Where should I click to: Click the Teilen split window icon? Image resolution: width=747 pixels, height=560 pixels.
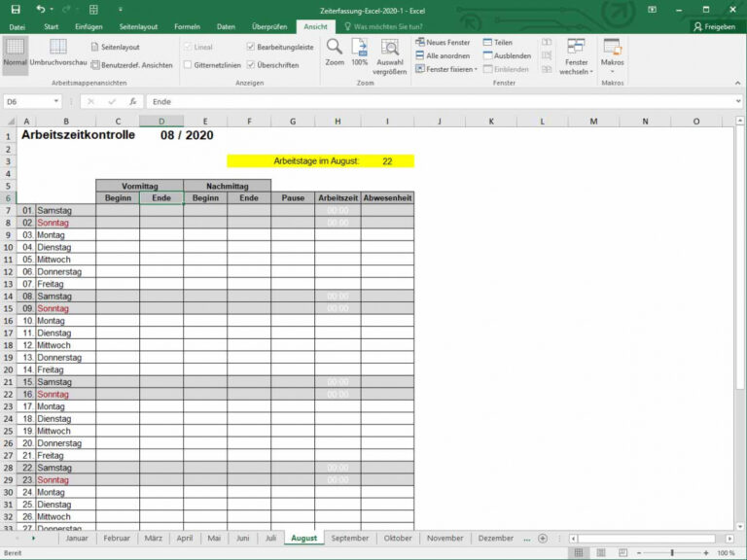497,43
